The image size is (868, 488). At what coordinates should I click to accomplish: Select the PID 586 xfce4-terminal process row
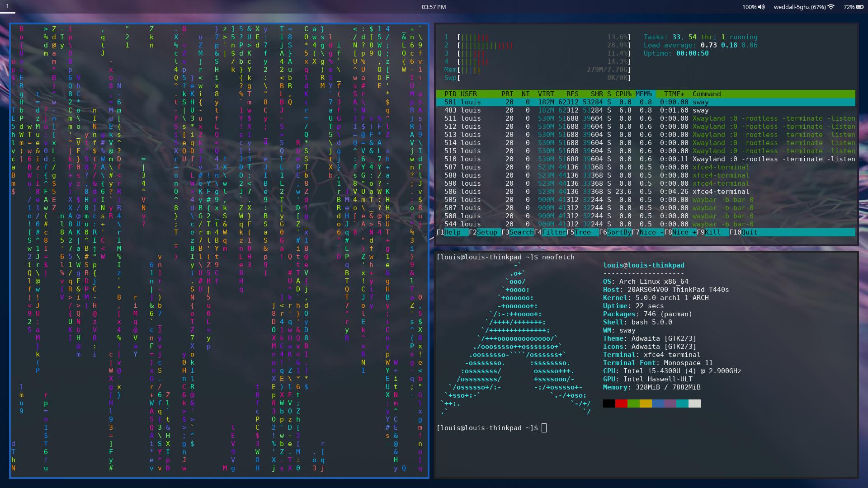tap(646, 192)
